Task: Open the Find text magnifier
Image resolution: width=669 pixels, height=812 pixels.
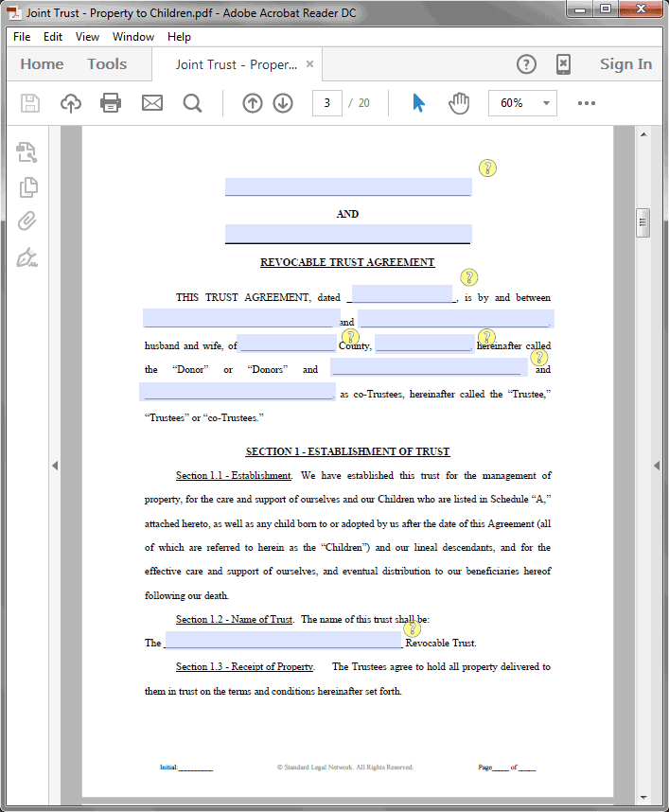Action: (x=193, y=103)
